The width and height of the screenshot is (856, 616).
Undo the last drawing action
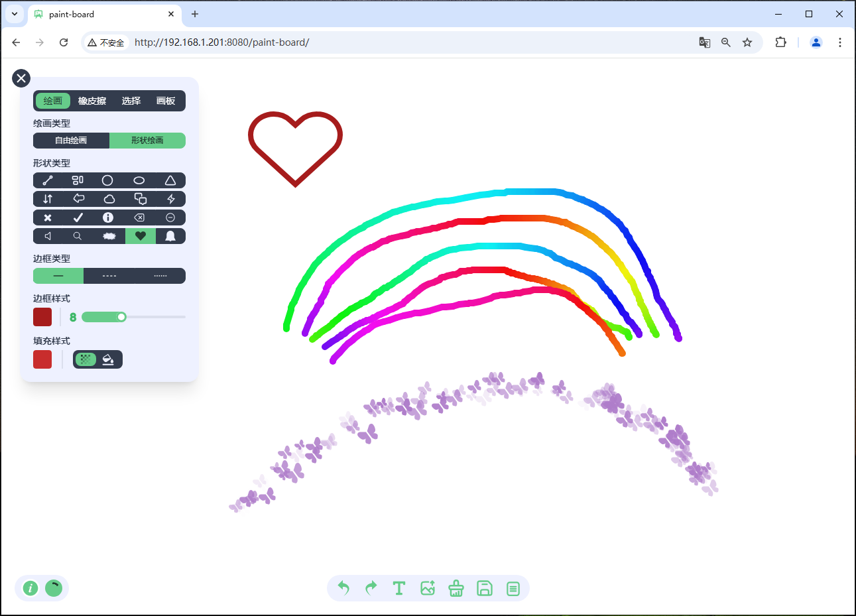pyautogui.click(x=343, y=588)
